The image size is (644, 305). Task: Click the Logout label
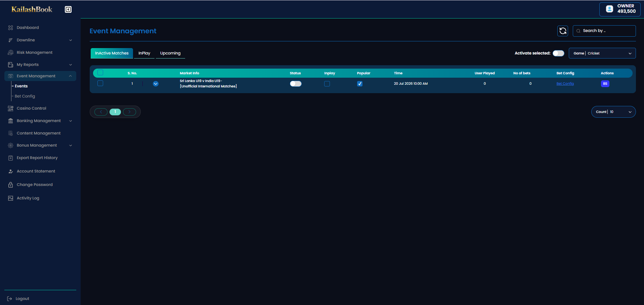pyautogui.click(x=23, y=299)
